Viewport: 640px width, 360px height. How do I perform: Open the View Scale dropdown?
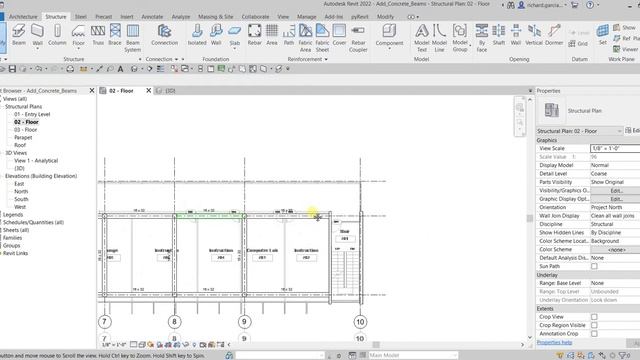coord(615,148)
